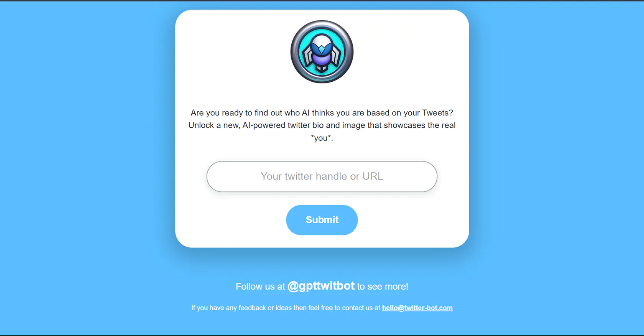Viewport: 644px width, 336px height.
Task: Open the hello@twitter-bot.com email link
Action: coord(417,308)
